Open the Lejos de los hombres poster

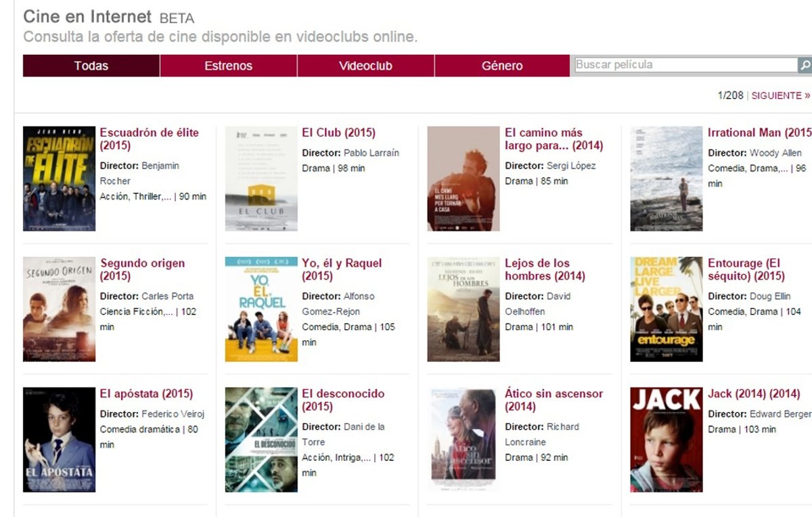pos(464,309)
